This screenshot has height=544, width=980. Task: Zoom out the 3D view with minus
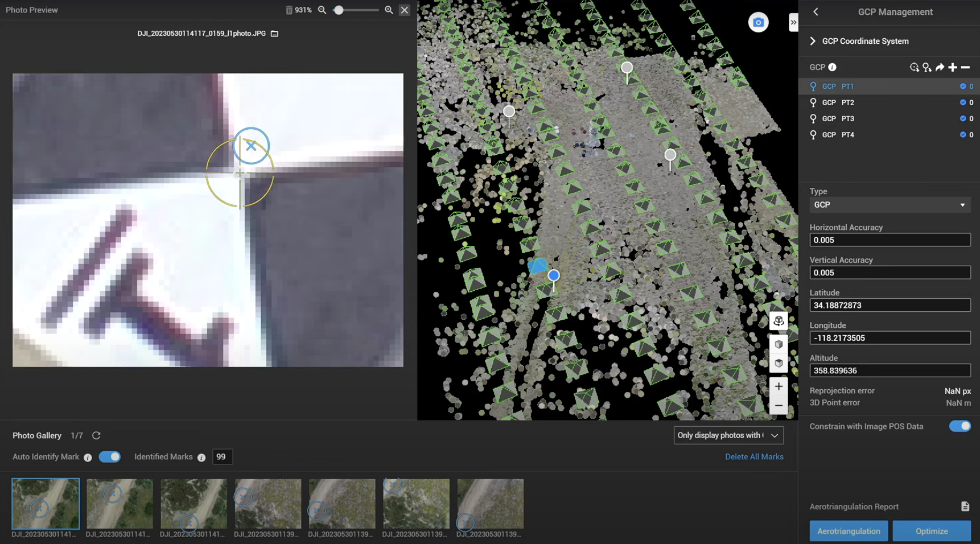[779, 405]
